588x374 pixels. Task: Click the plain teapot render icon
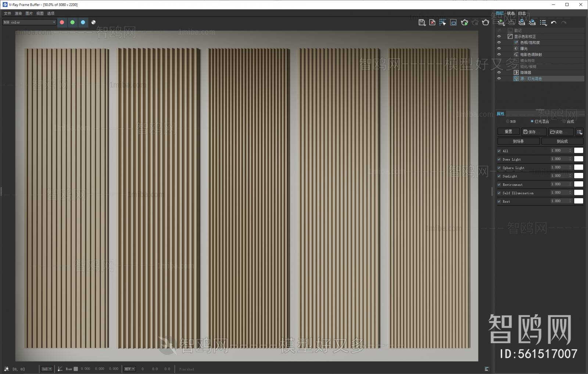click(485, 22)
